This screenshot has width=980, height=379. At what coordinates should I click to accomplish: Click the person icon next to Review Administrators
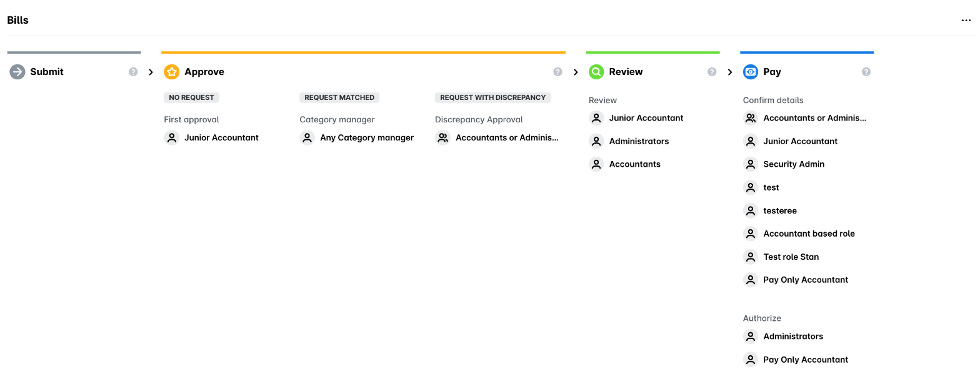596,141
